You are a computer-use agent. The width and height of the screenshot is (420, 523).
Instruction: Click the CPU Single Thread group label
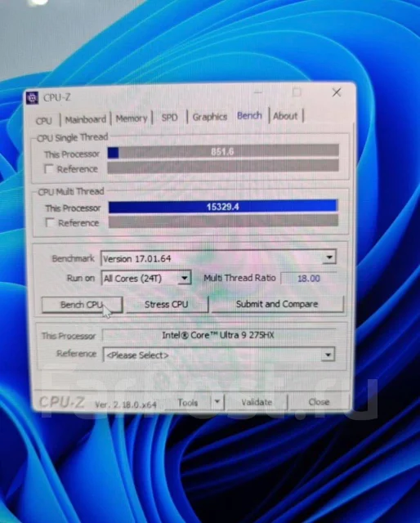pyautogui.click(x=73, y=137)
